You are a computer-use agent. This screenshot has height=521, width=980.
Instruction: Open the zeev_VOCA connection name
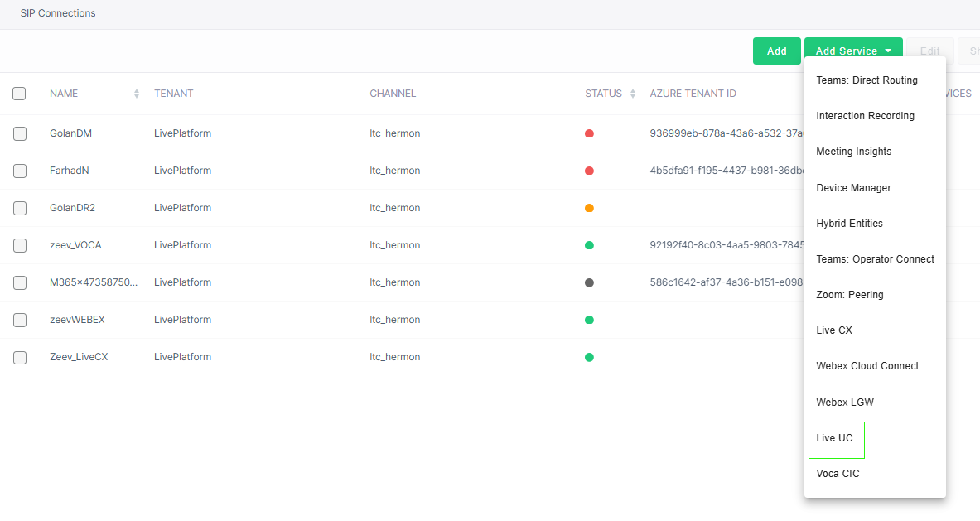coord(75,245)
